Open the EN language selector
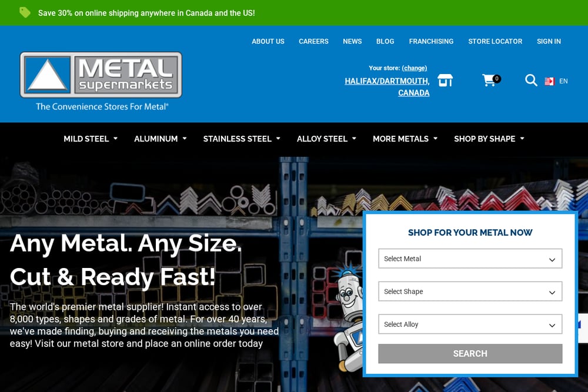 [x=563, y=81]
